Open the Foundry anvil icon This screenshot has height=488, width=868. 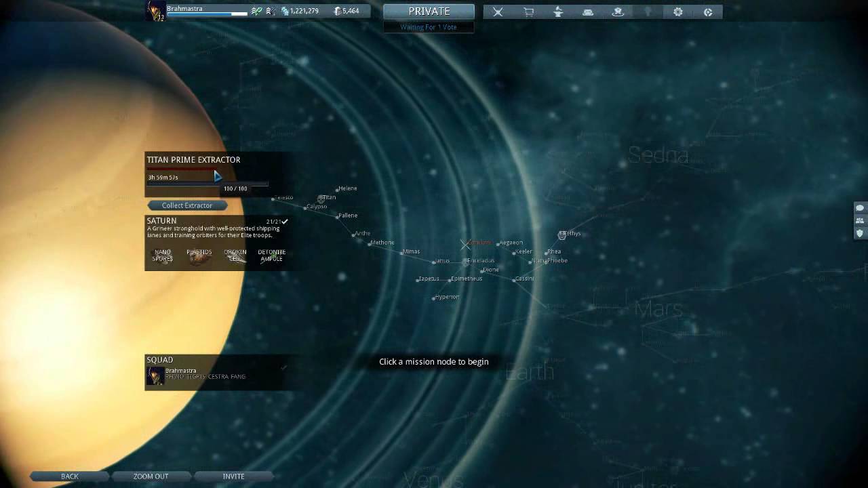pos(558,12)
